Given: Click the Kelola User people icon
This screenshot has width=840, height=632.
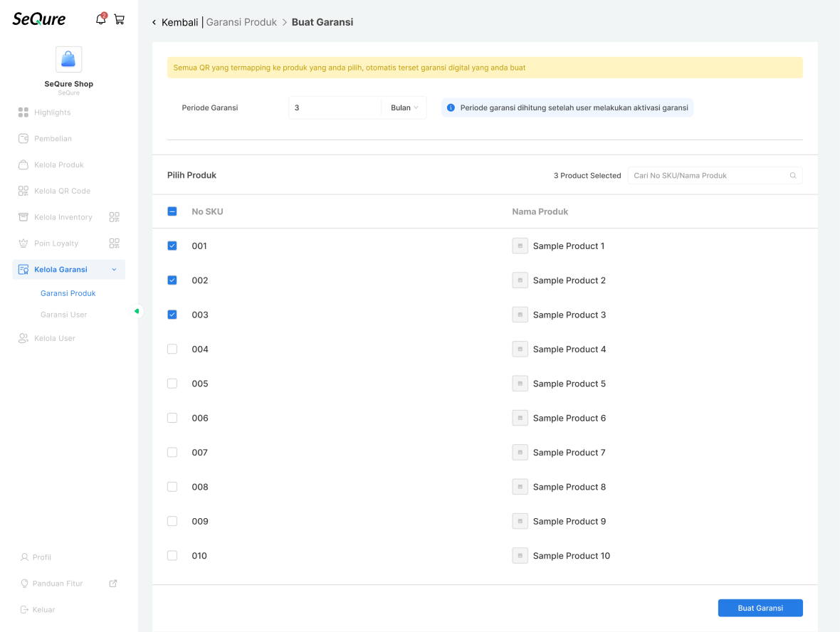Looking at the screenshot, I should 23,338.
